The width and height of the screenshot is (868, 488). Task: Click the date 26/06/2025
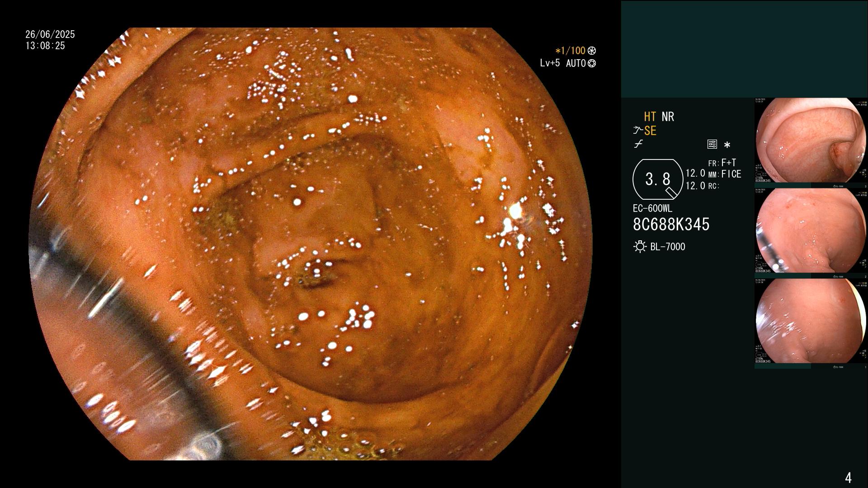[50, 34]
